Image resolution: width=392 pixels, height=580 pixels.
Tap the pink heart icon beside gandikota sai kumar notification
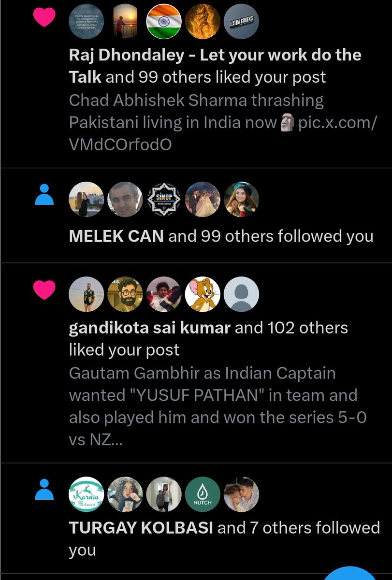point(44,290)
